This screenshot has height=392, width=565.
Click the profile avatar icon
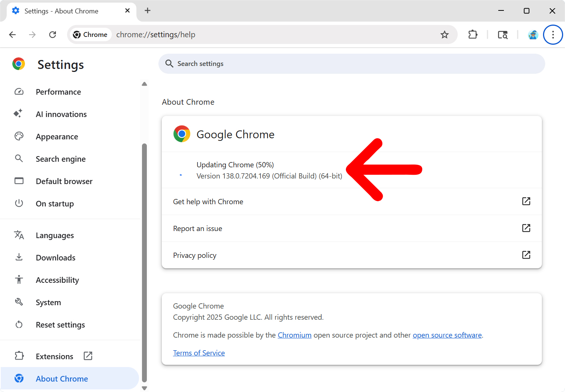[x=533, y=35]
